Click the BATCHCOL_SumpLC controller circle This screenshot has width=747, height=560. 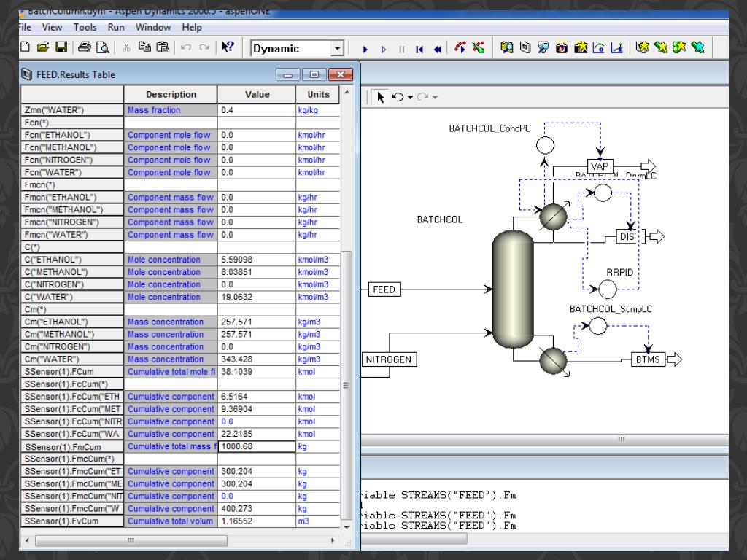598,326
